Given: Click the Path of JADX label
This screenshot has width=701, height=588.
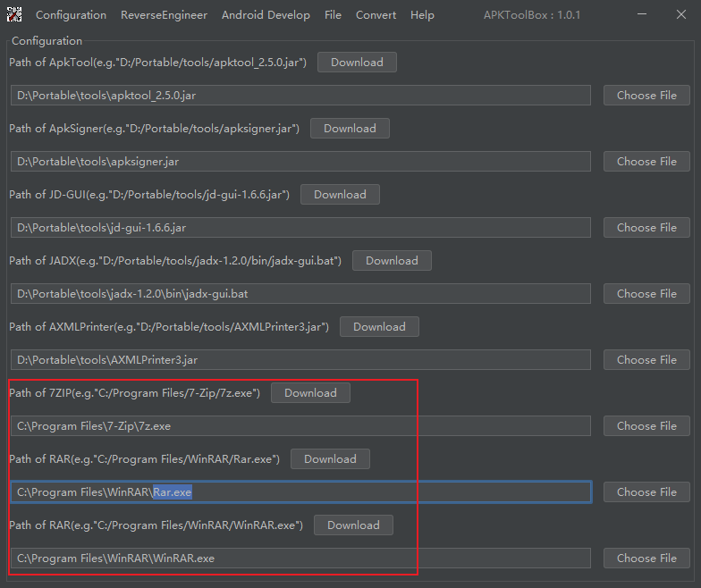Looking at the screenshot, I should click(175, 261).
